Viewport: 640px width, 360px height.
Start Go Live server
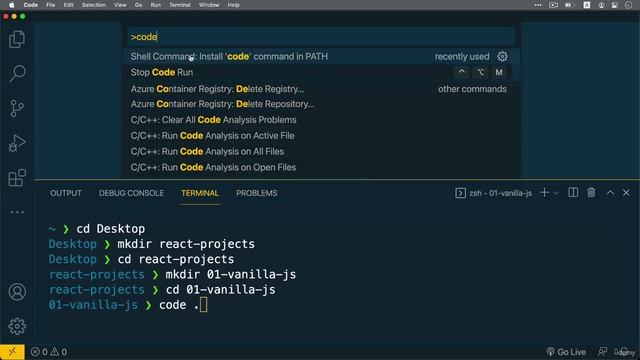[x=566, y=352]
